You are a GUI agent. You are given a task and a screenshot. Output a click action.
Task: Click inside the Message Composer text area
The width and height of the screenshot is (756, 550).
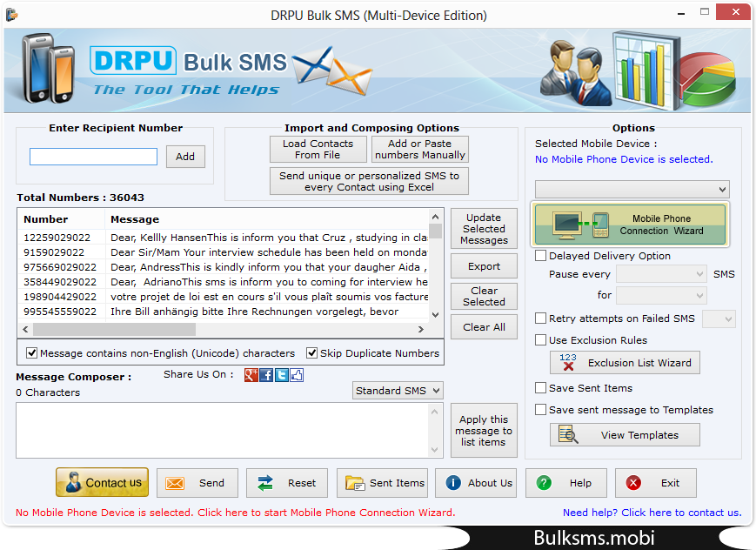coord(222,431)
